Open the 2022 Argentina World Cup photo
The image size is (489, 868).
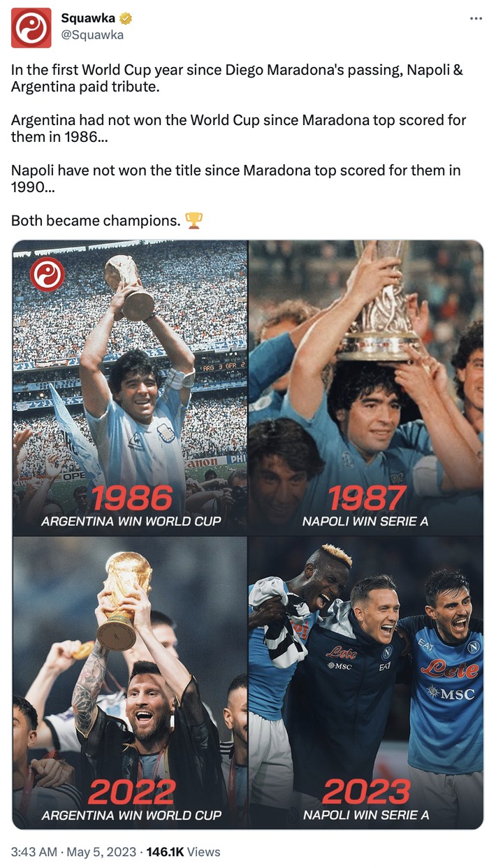tap(130, 683)
